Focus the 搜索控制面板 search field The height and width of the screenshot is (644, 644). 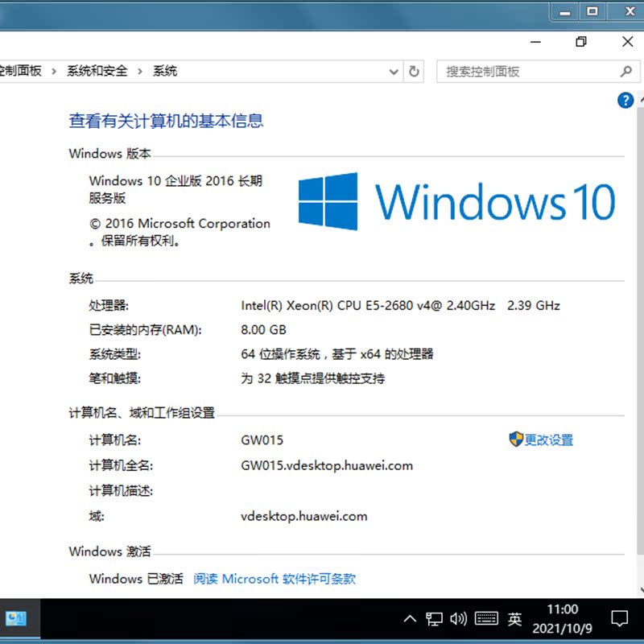pyautogui.click(x=538, y=72)
